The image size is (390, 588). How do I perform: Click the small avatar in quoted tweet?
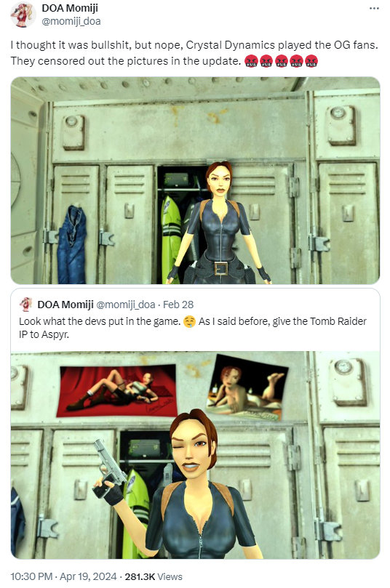pos(26,304)
